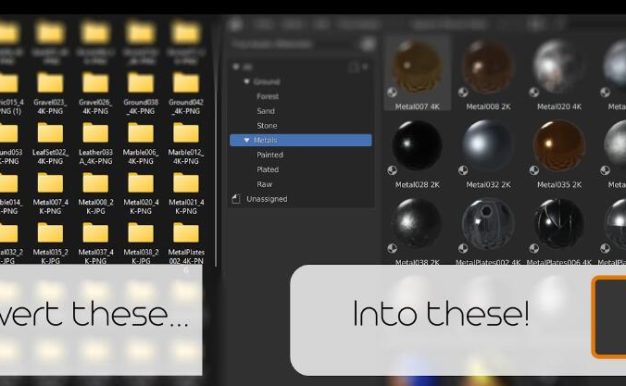
Task: Open the Metal035_2K-JPG folder
Action: (50, 243)
